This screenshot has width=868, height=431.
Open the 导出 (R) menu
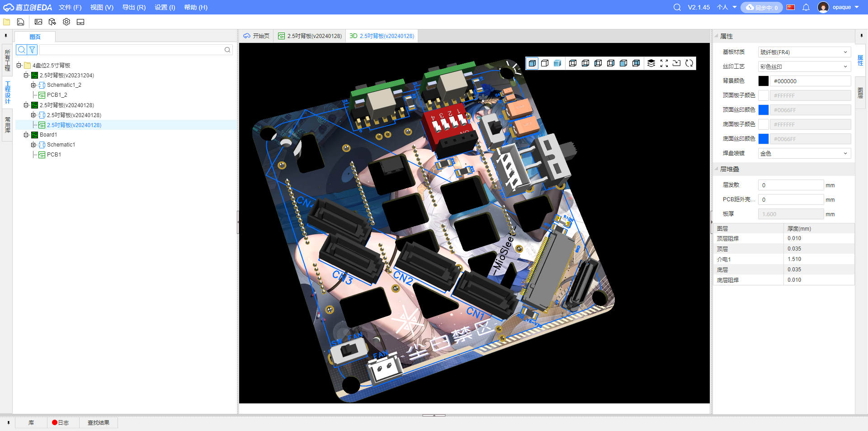[x=134, y=7]
